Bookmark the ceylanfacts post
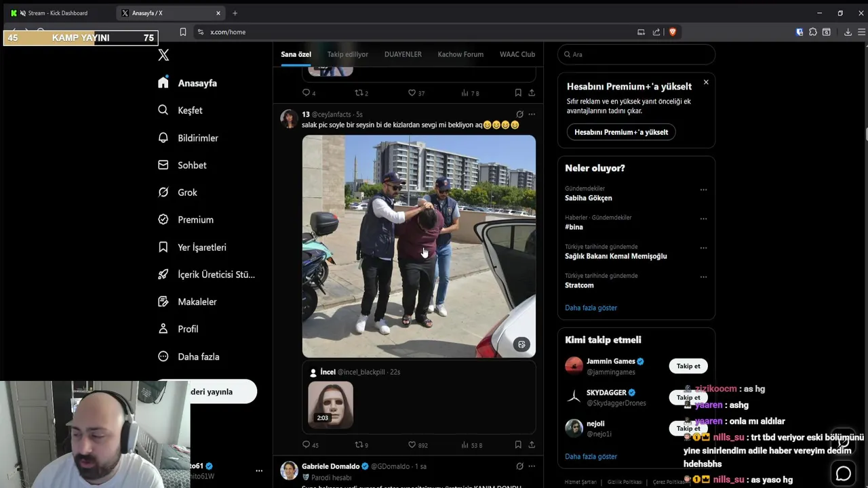 pos(518,445)
